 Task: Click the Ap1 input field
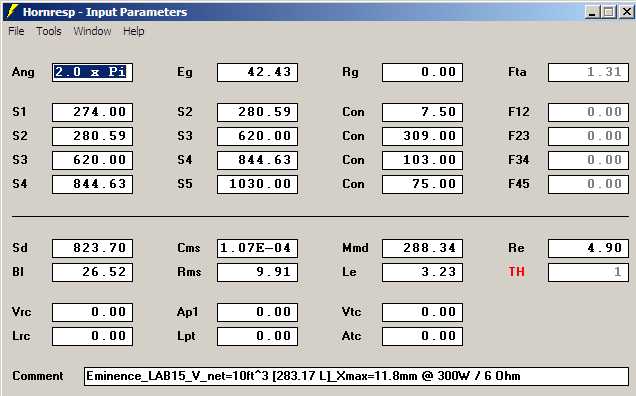pos(258,312)
